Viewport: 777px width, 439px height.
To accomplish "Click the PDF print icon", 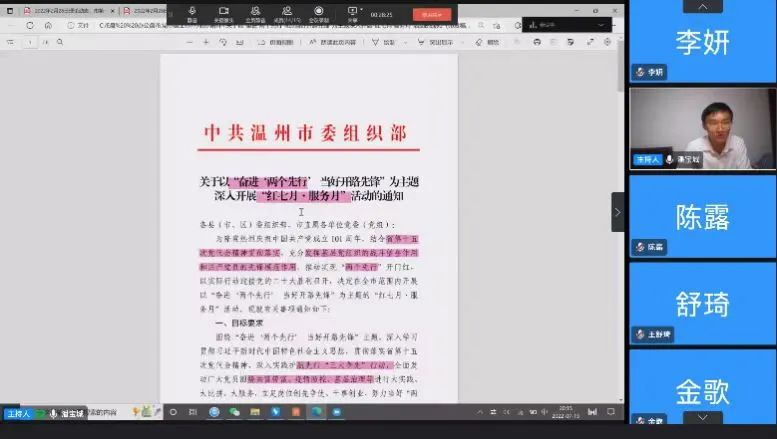I will [537, 42].
